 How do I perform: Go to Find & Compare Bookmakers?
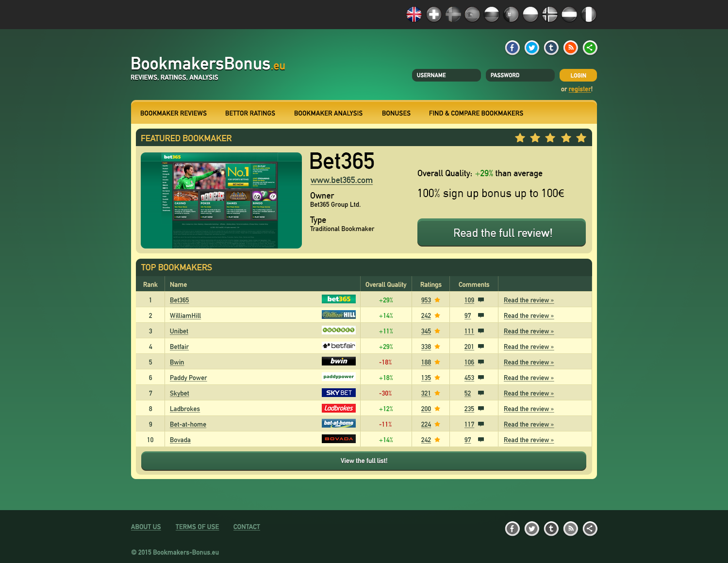coord(476,113)
